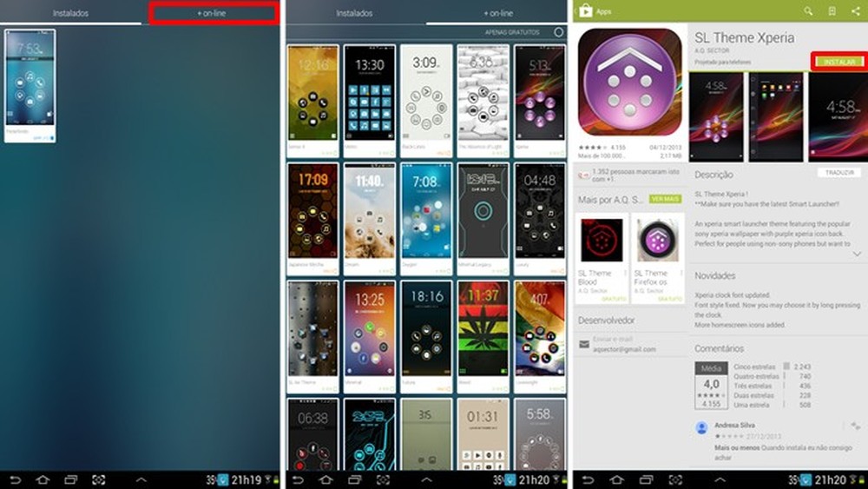Open the blue Oxygen theme showing 7:08

tap(426, 219)
